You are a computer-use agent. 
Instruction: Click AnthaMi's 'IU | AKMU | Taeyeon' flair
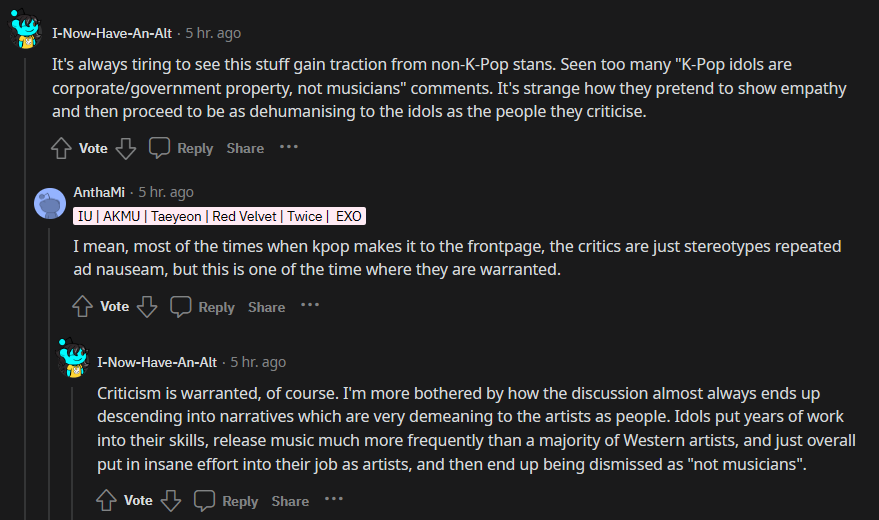pyautogui.click(x=220, y=216)
